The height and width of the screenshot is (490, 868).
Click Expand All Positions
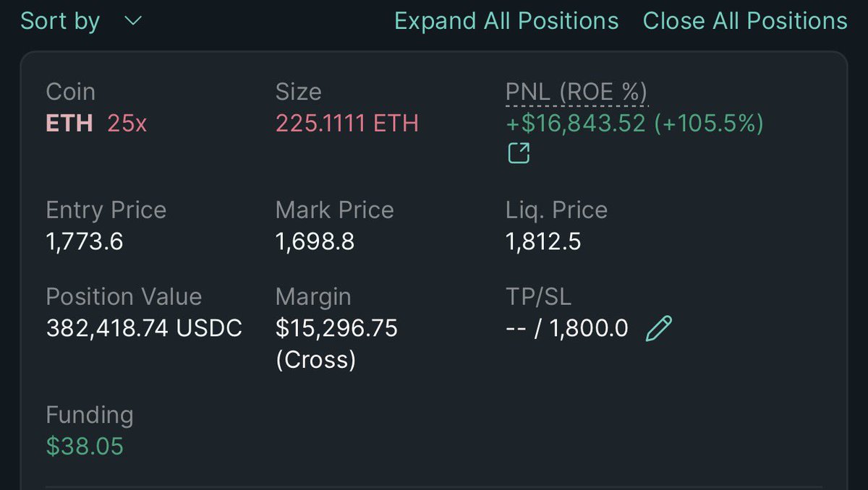(506, 21)
